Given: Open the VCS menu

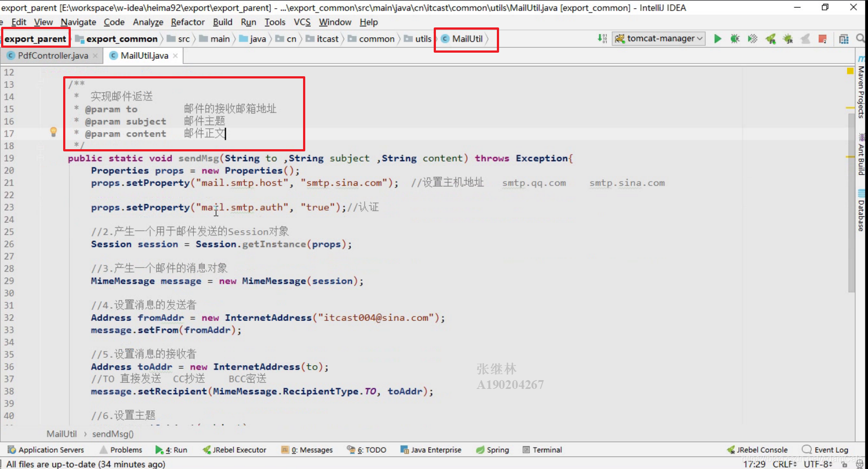Looking at the screenshot, I should tap(302, 22).
